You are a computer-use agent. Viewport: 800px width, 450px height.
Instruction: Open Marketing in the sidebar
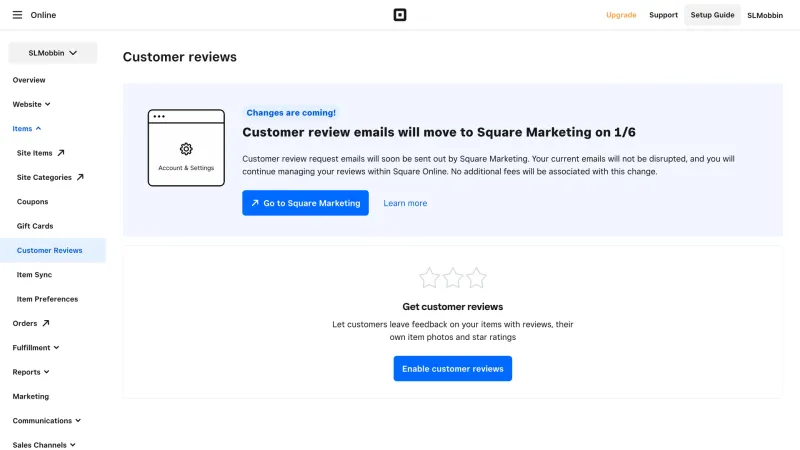(31, 396)
